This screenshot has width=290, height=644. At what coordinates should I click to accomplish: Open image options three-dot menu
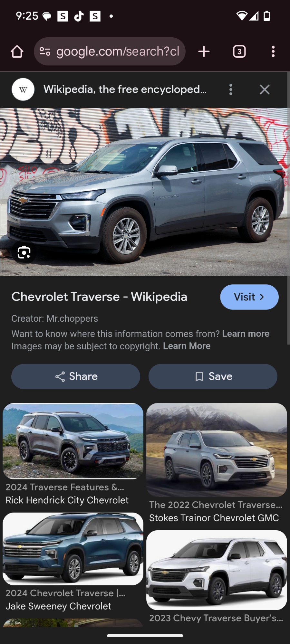(231, 90)
